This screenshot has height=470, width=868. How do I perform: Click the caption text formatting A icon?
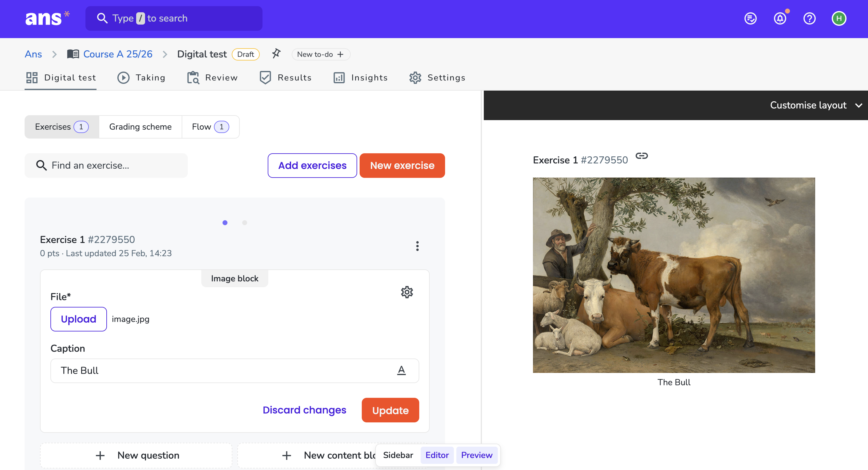401,370
